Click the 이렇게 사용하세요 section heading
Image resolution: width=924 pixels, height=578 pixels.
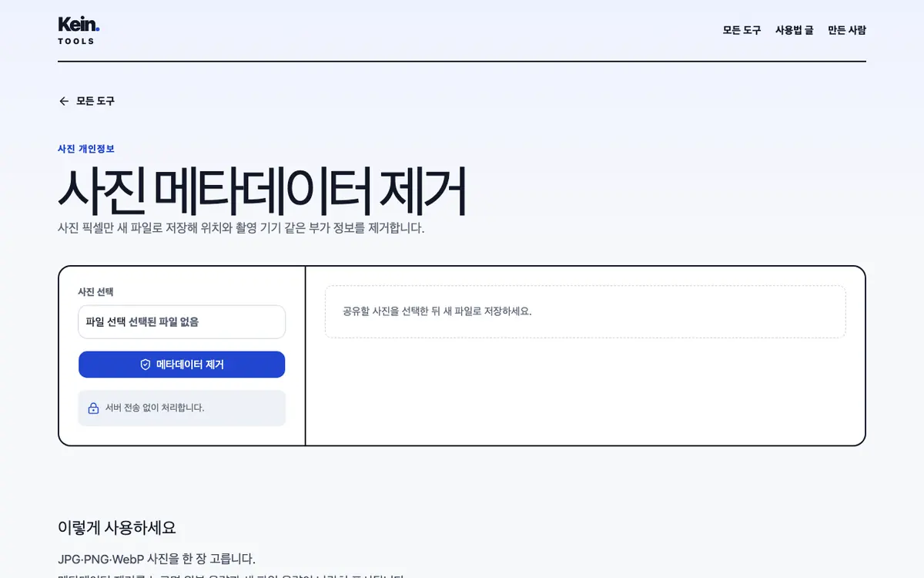tap(117, 528)
